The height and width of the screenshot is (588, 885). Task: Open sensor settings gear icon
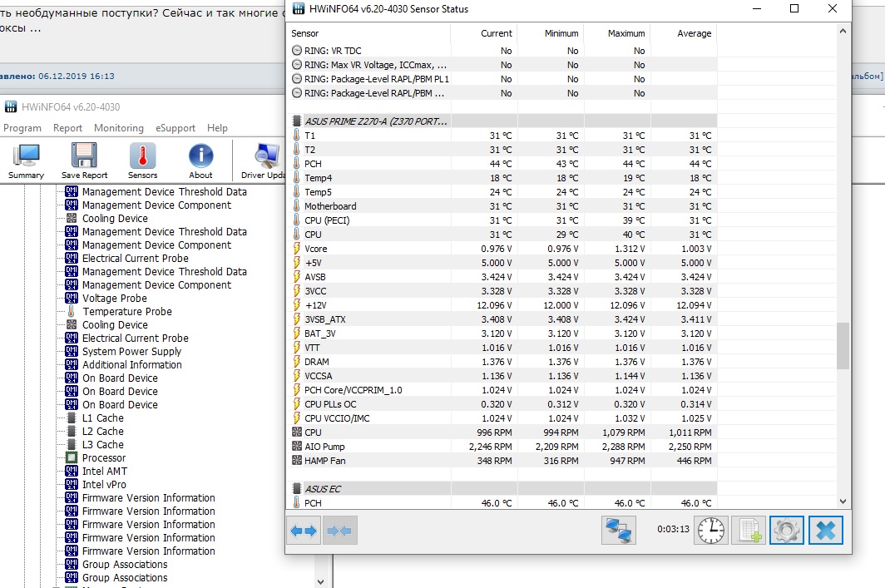point(787,531)
